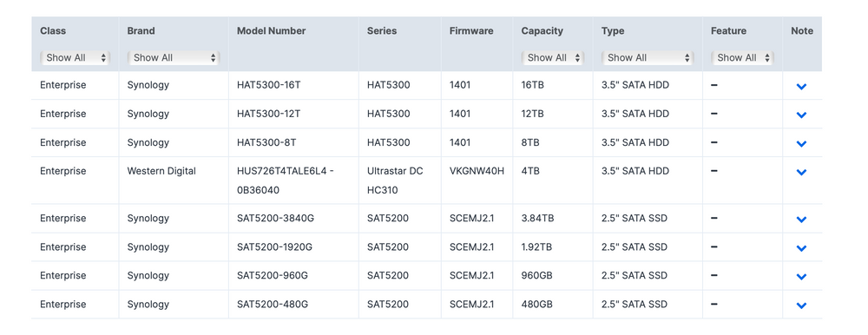Open the Capacity filter dropdown
This screenshot has height=335, width=868.
click(x=553, y=57)
